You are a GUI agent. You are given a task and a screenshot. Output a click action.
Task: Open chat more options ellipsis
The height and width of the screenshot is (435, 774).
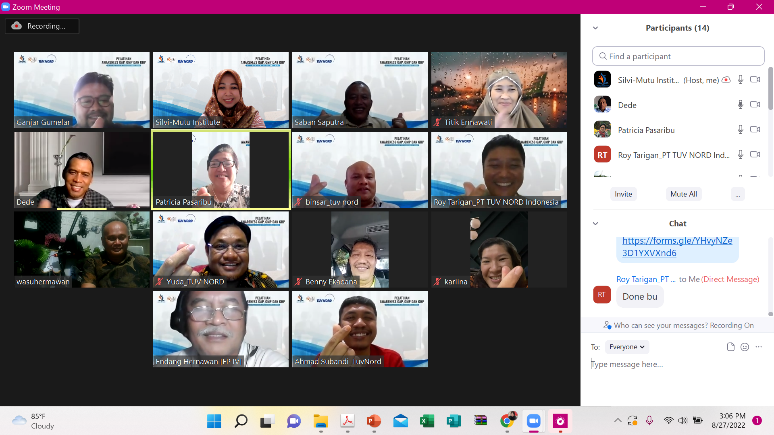(760, 346)
